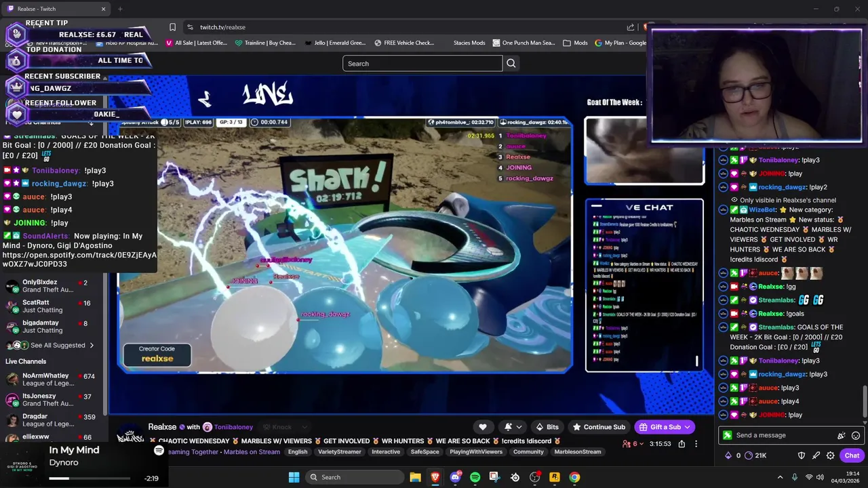Open Dragdar live channel

pos(51,420)
